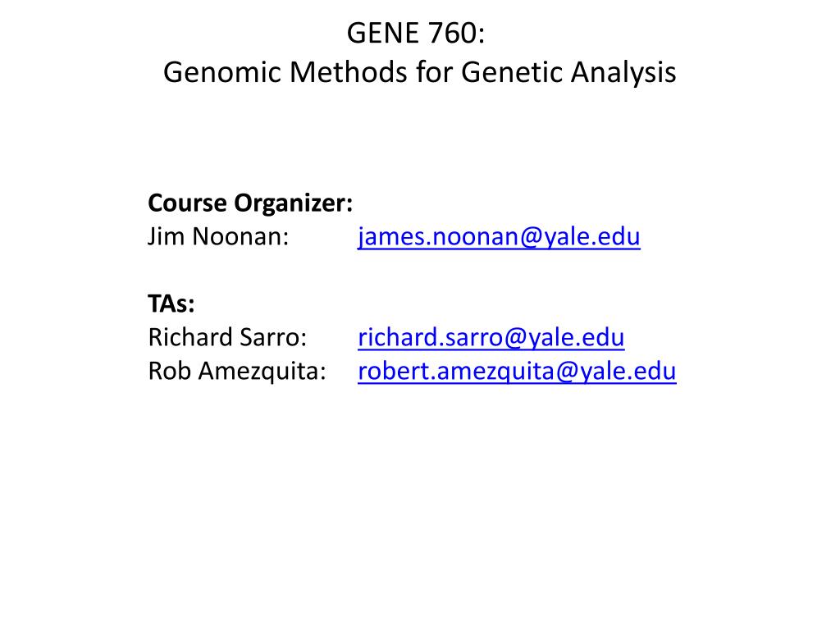
Task: Click the word "Methods" in the subtitle
Action: (348, 72)
